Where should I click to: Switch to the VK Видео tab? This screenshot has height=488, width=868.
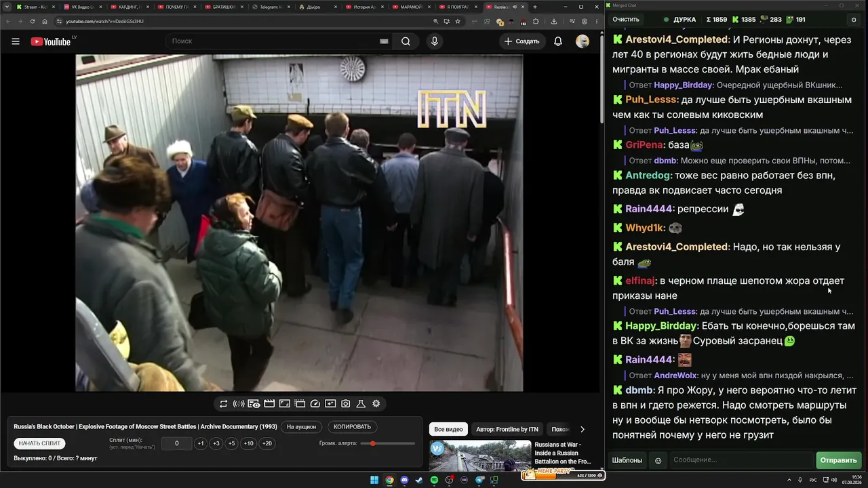click(83, 7)
